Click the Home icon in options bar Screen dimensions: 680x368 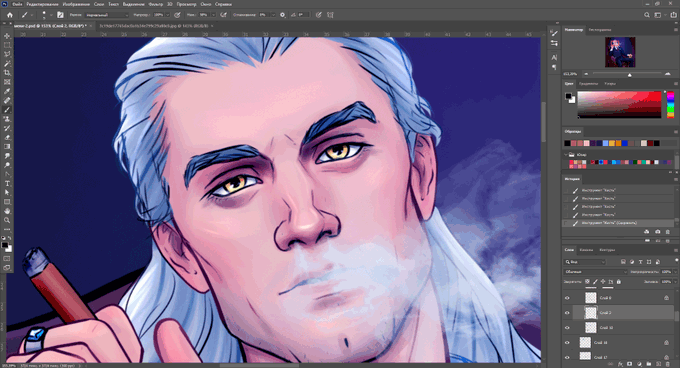pos(10,15)
